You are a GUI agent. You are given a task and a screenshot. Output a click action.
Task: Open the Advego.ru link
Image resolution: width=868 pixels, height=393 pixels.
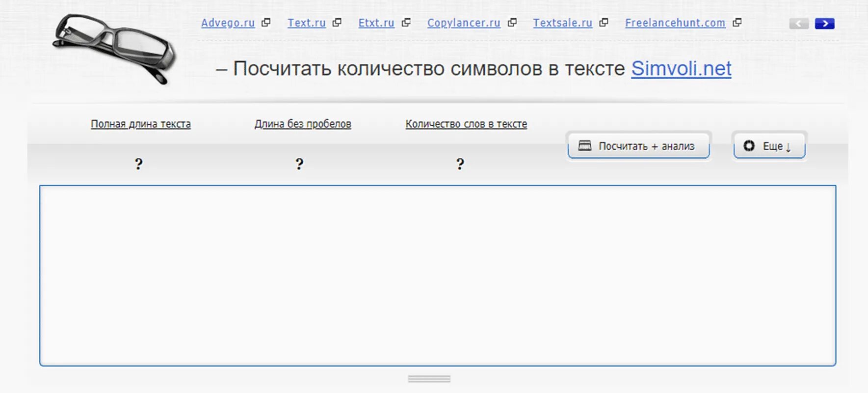click(x=228, y=23)
